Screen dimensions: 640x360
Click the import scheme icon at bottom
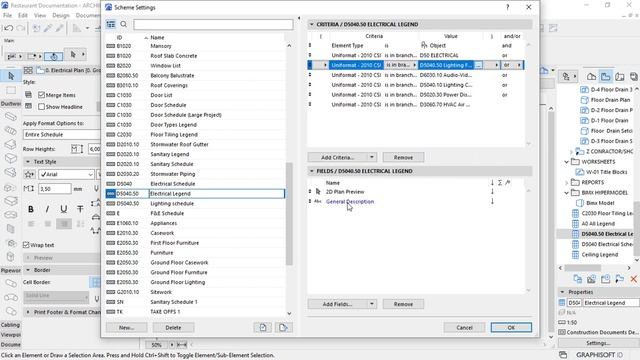click(x=262, y=327)
